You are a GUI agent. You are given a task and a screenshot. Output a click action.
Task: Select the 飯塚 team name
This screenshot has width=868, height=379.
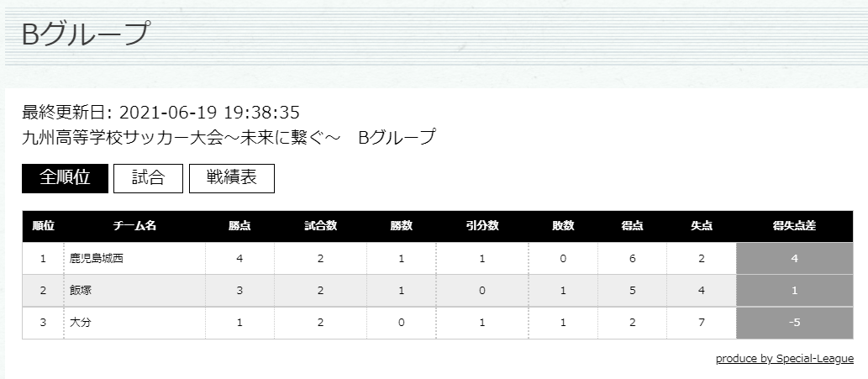coord(81,291)
